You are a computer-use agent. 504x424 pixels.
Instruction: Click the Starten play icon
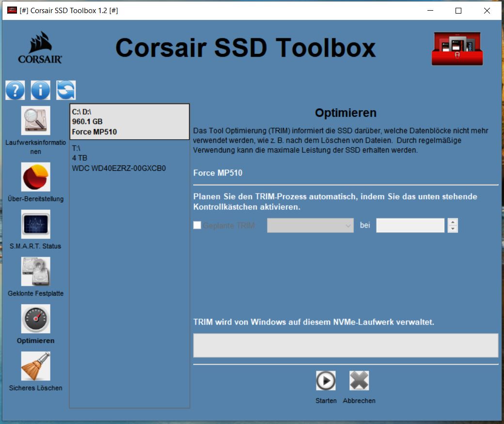click(326, 380)
